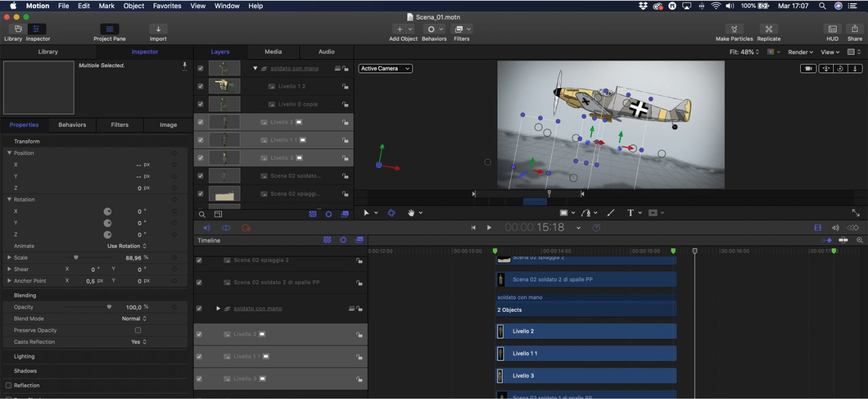Toggle Scena 02 spiaggia 2 timeline checkbox
The width and height of the screenshot is (868, 399).
point(199,260)
